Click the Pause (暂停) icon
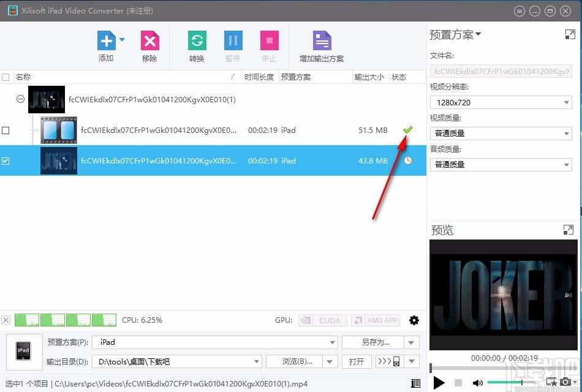Viewport: 582px width, 392px height. tap(233, 40)
